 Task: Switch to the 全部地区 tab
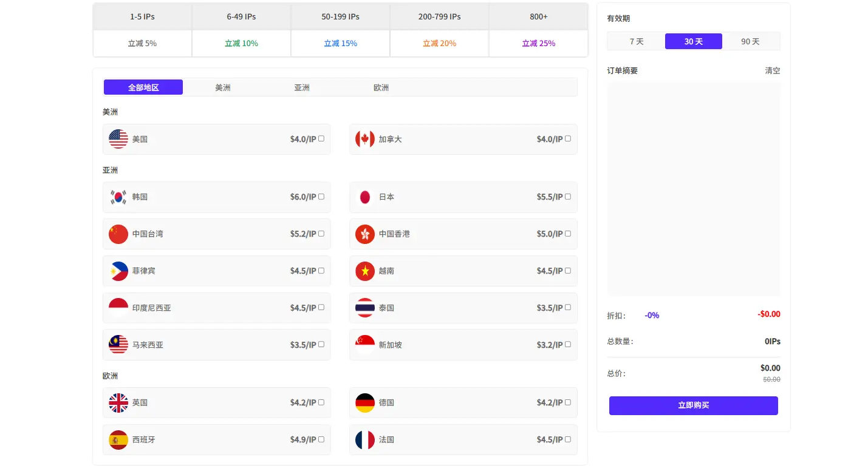click(143, 87)
